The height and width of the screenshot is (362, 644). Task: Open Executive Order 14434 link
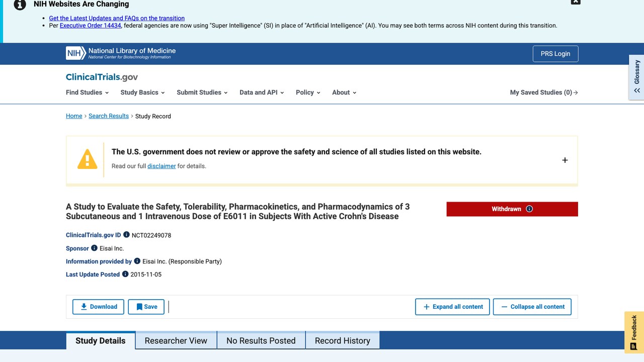[x=91, y=26]
